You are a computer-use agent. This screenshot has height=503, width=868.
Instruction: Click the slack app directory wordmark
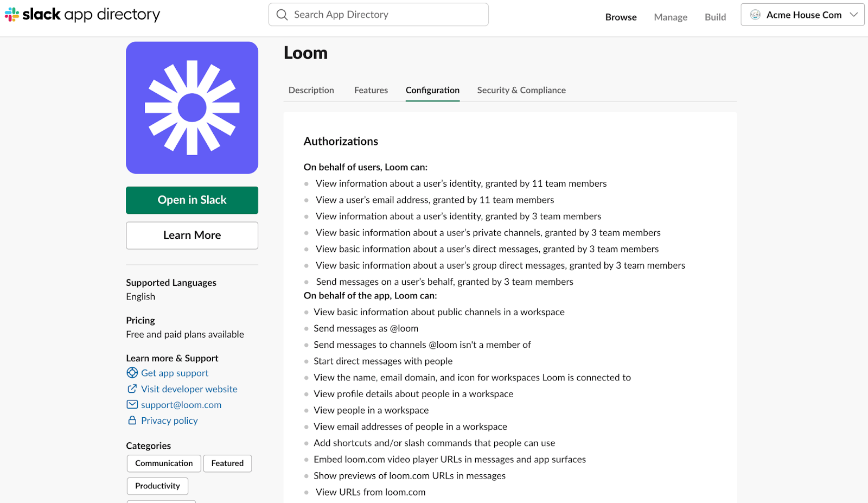[91, 15]
